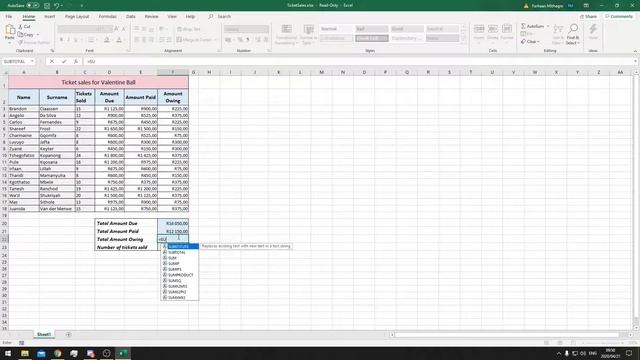The height and width of the screenshot is (360, 640).
Task: Switch to the Data tab
Action: [131, 17]
